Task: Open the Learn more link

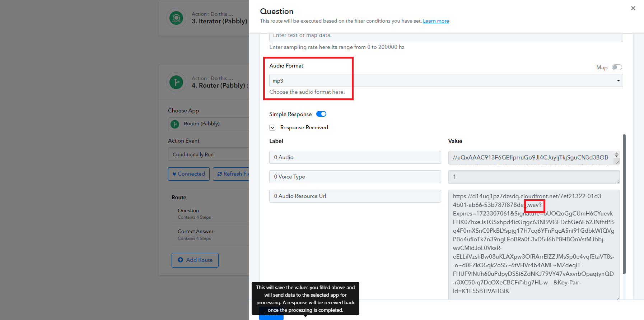Action: coord(436,21)
